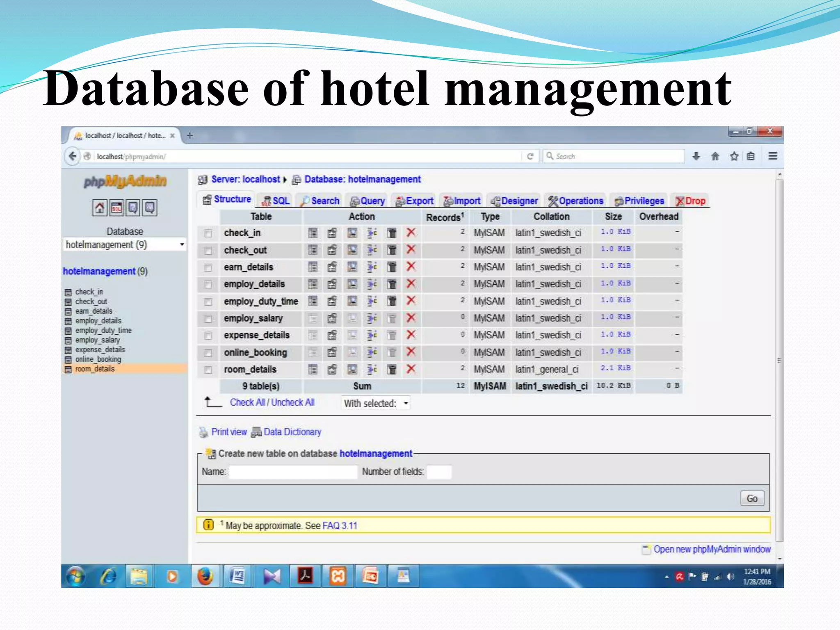Tick the checkbox for room_details table

point(208,370)
